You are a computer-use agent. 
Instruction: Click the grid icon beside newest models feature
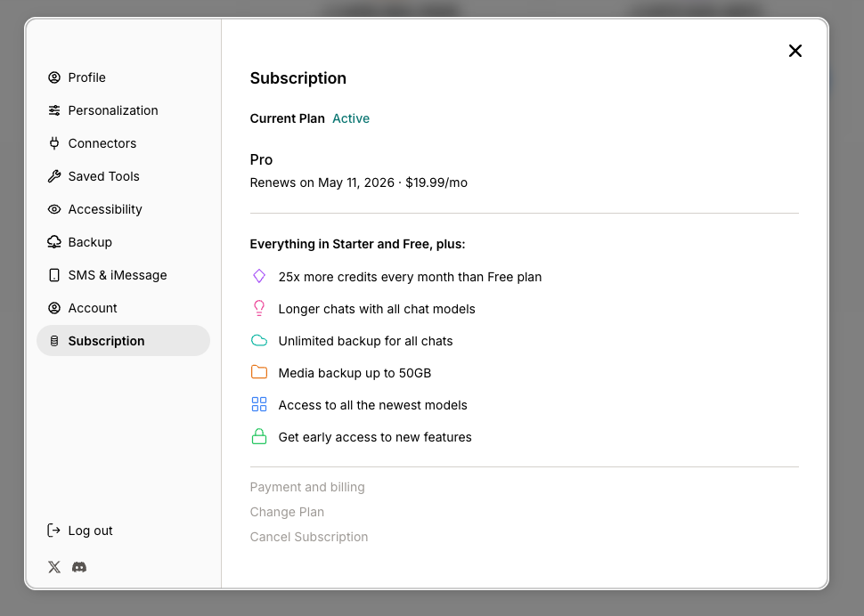pyautogui.click(x=259, y=404)
